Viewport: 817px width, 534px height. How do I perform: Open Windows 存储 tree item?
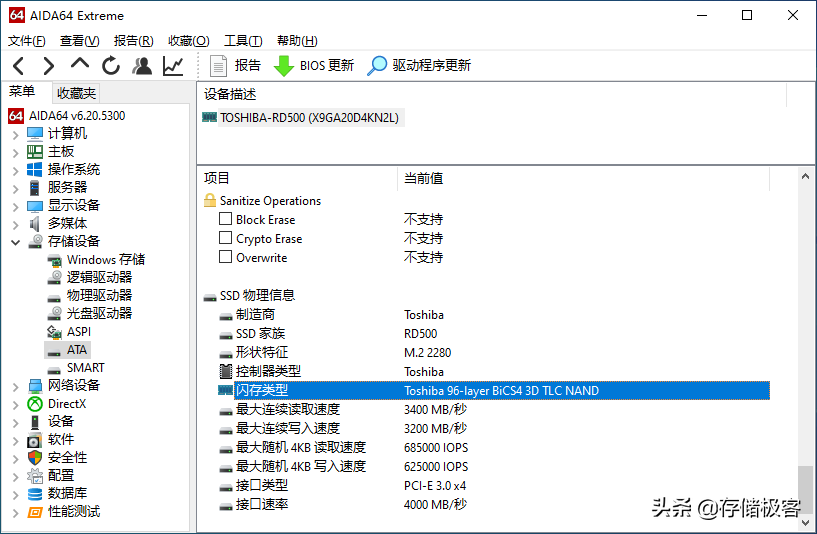96,259
